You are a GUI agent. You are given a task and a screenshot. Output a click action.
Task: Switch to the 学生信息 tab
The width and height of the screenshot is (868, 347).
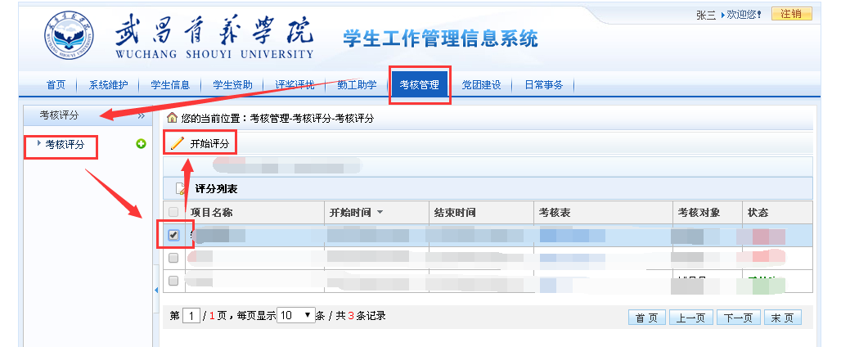tap(170, 84)
